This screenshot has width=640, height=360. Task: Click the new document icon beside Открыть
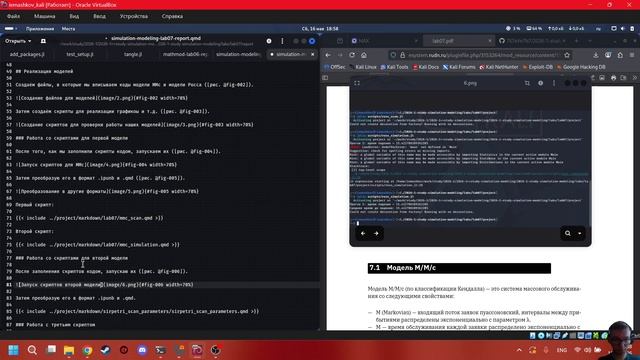(x=43, y=41)
